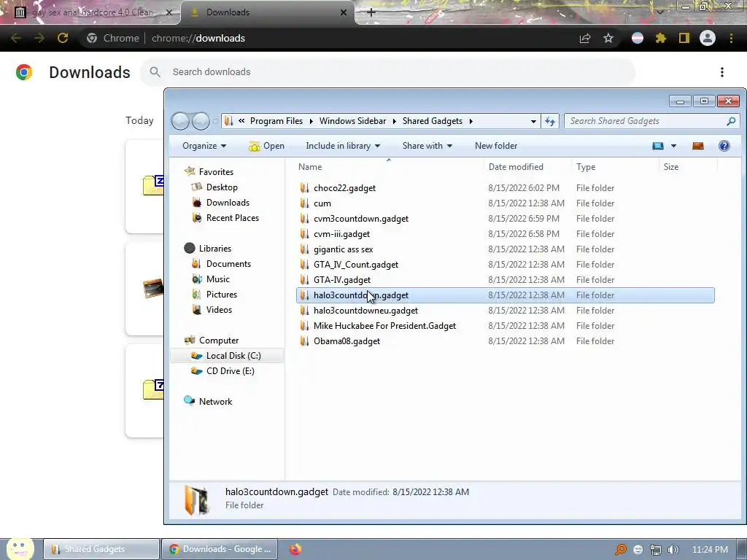Select the GTA_IV_Count.gadget folder
The image size is (747, 560).
click(356, 264)
